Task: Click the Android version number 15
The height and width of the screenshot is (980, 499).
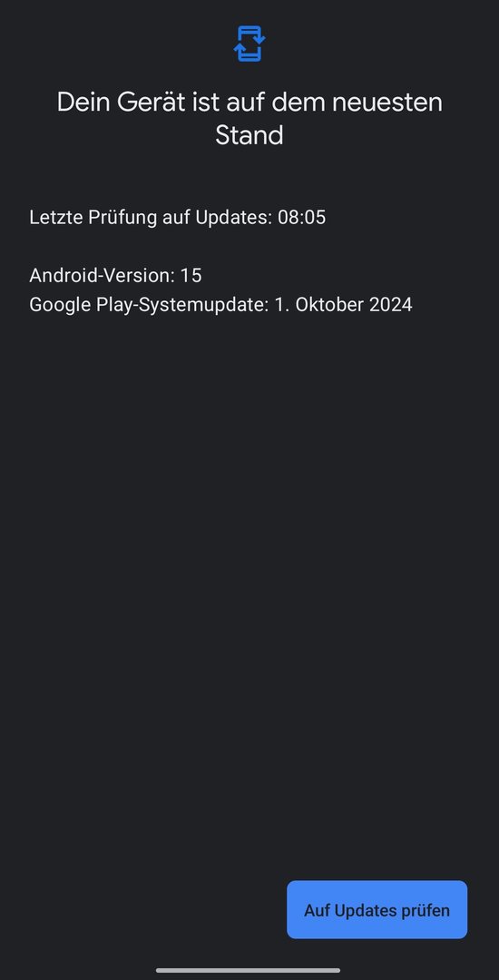Action: click(191, 275)
